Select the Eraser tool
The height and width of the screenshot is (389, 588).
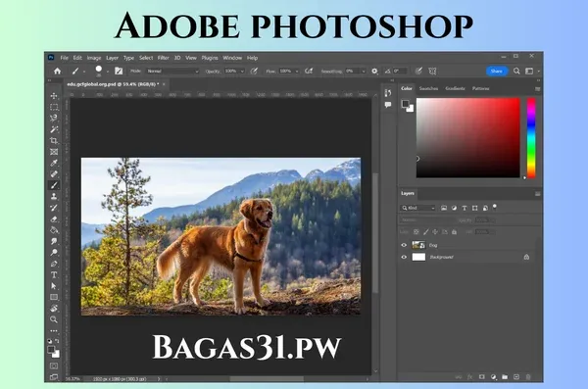[54, 219]
